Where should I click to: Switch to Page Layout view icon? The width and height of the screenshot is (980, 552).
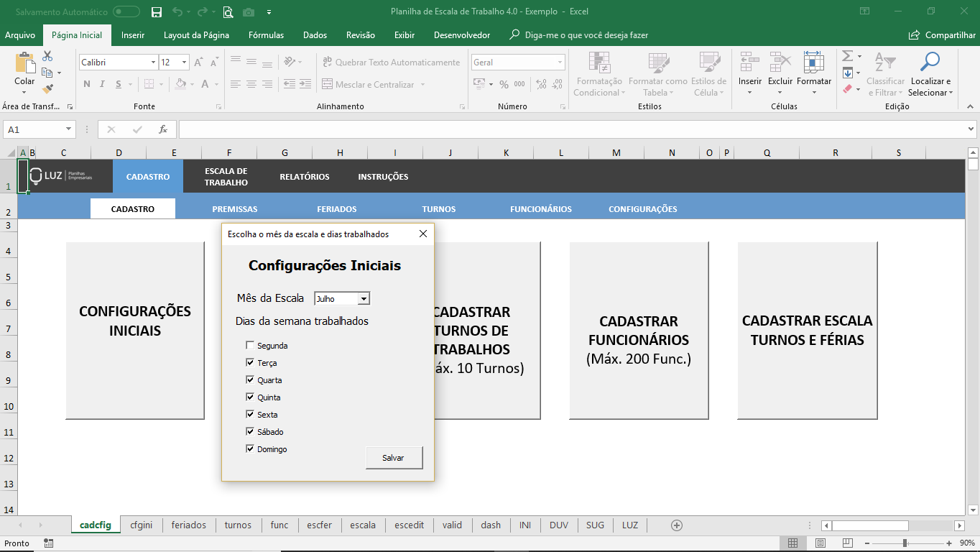820,543
